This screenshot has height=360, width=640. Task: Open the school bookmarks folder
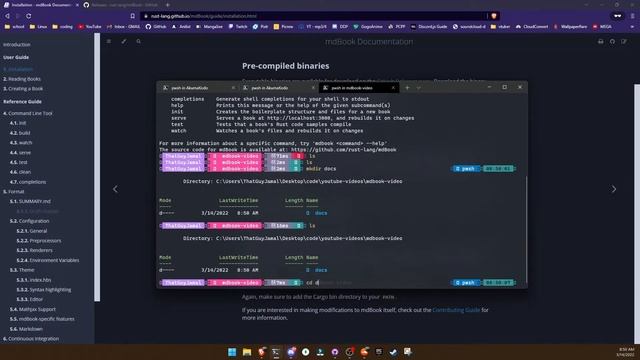click(x=15, y=27)
